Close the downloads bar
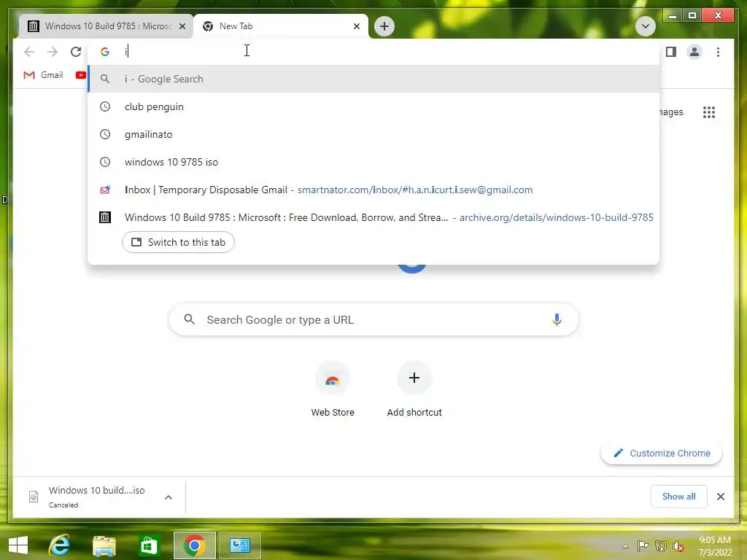The width and height of the screenshot is (747, 560). pos(720,497)
